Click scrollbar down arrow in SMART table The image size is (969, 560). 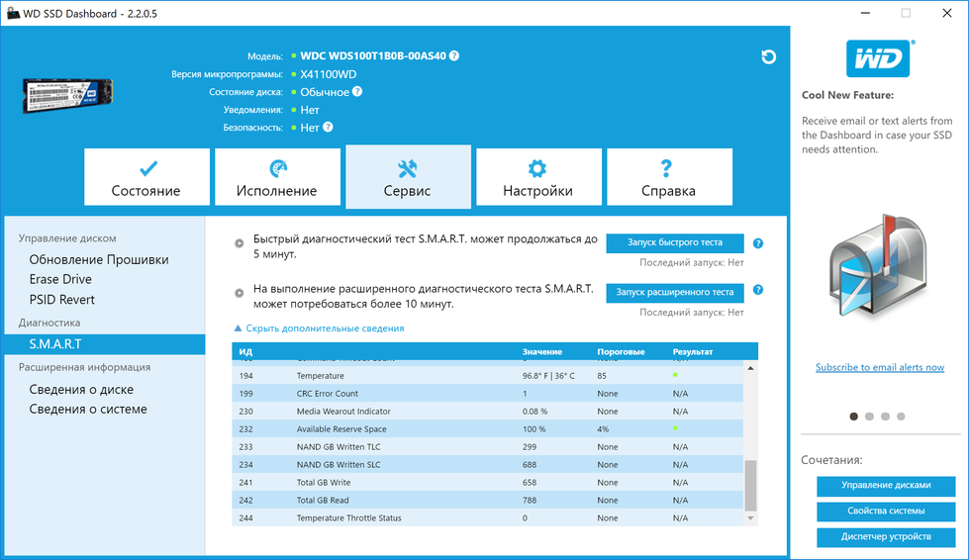click(750, 518)
